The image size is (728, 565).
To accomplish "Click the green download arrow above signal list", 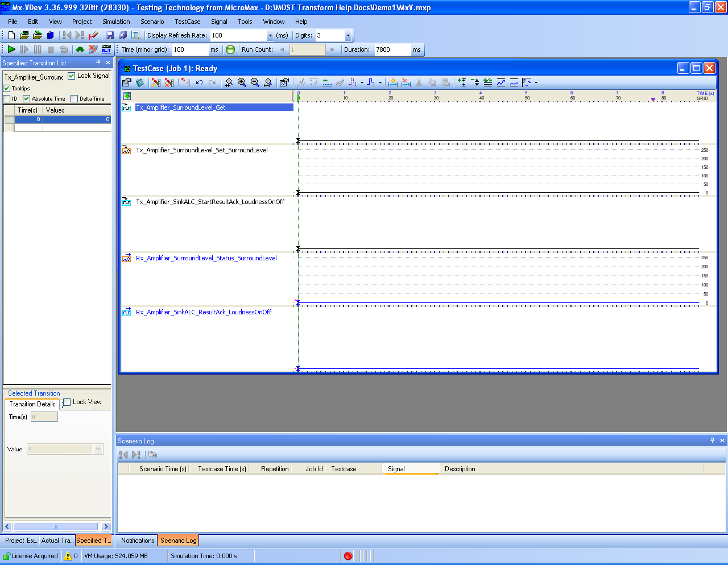I will 127,96.
